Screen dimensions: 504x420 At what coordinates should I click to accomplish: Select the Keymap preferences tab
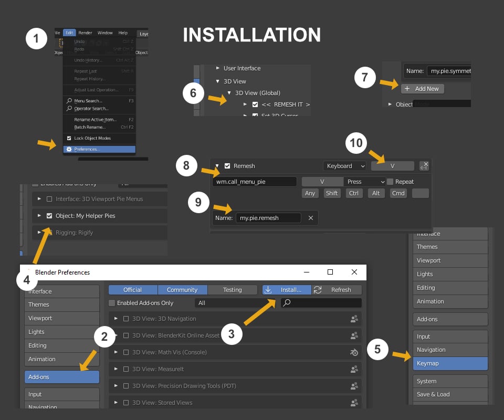tap(450, 363)
